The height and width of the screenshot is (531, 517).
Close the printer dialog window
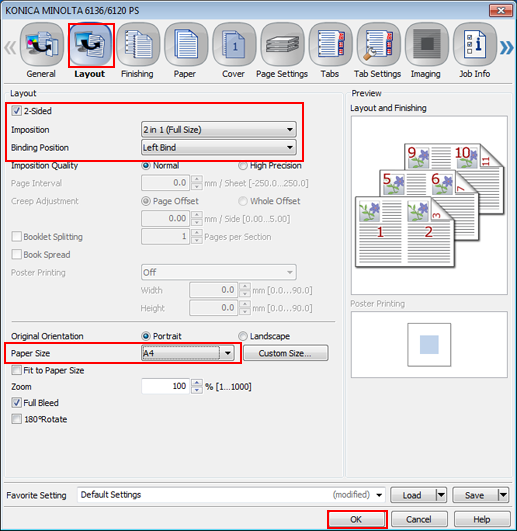(501, 10)
